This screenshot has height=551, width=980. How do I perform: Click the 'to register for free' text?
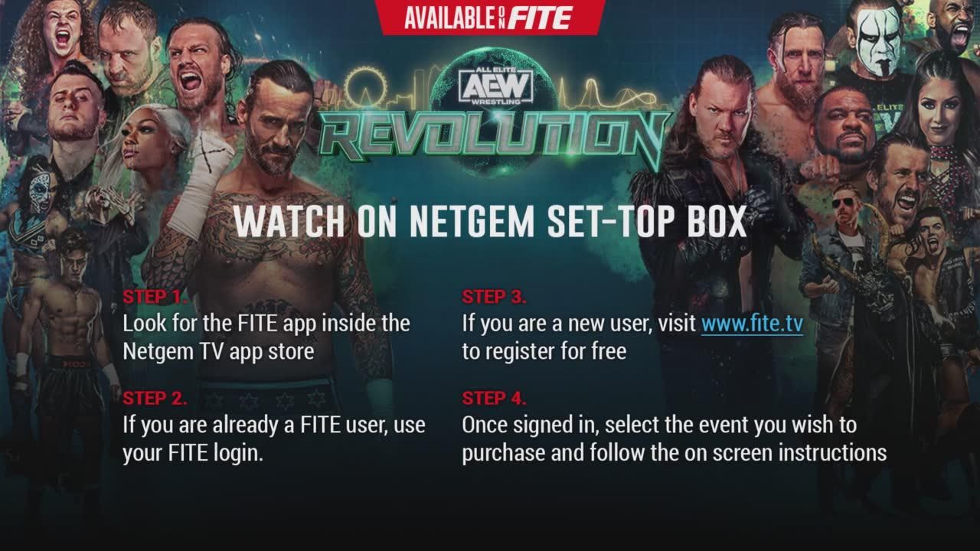pos(544,351)
